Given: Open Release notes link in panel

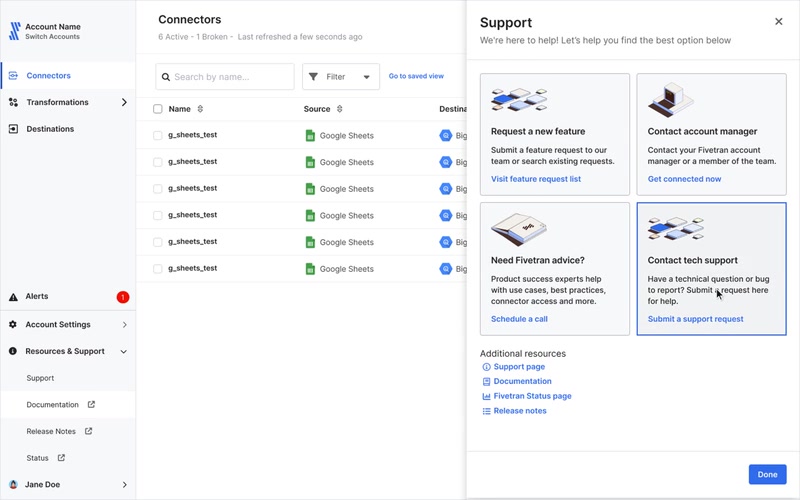Looking at the screenshot, I should tap(519, 411).
